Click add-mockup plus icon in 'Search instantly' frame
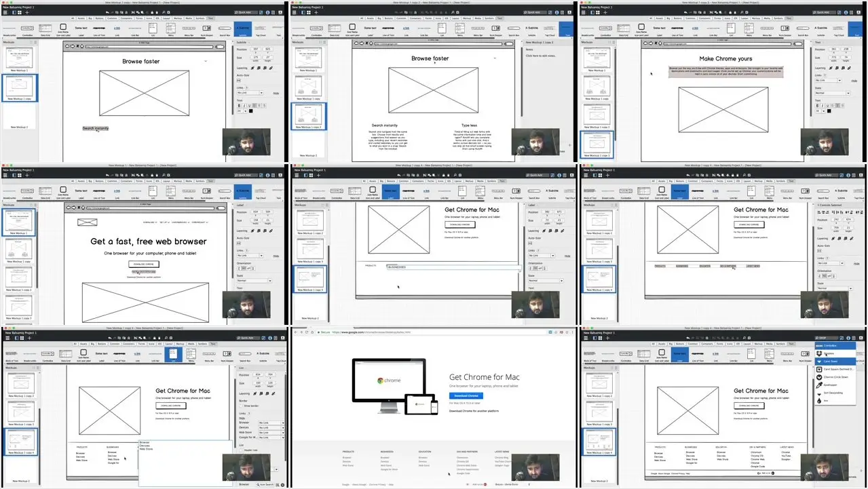Viewport: 868px width, 489px height. 27,13
